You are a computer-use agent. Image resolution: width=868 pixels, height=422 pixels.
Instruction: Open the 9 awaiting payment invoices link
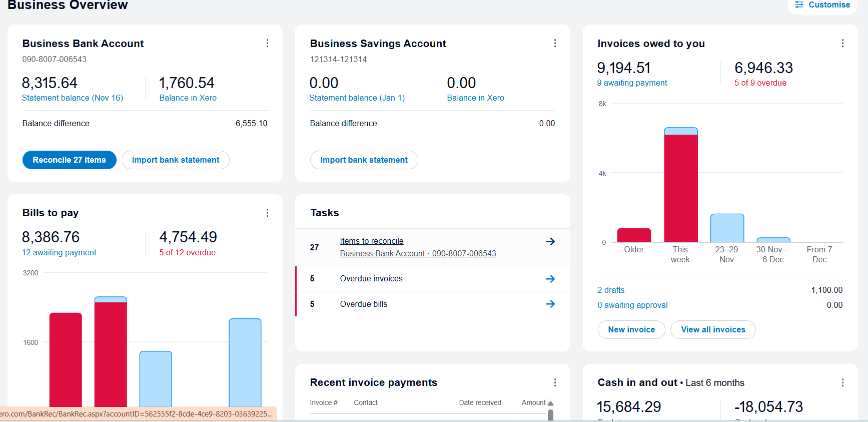(632, 83)
